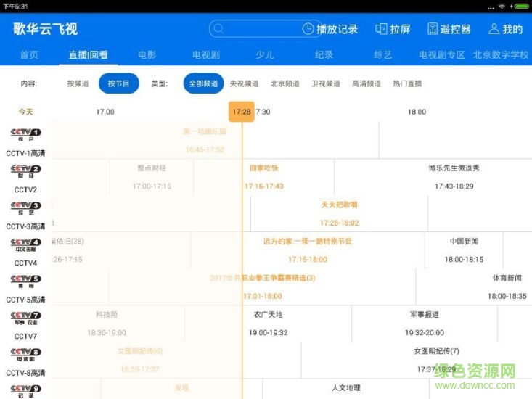Tap the battery status icon
Image resolution: width=532 pixels, height=399 pixels.
pos(521,7)
